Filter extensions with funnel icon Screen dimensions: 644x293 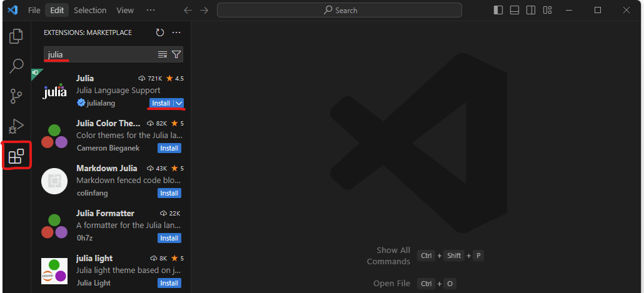click(x=176, y=54)
